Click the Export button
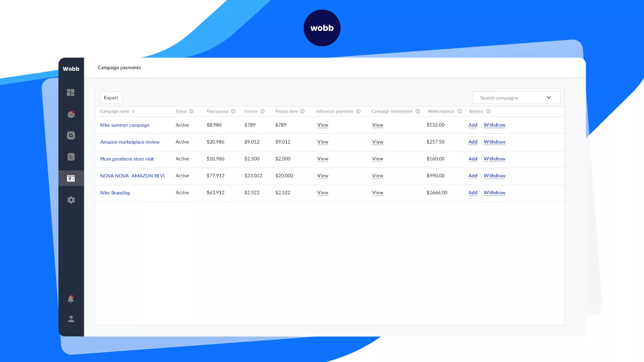Viewport: 644px width, 362px height. [111, 98]
